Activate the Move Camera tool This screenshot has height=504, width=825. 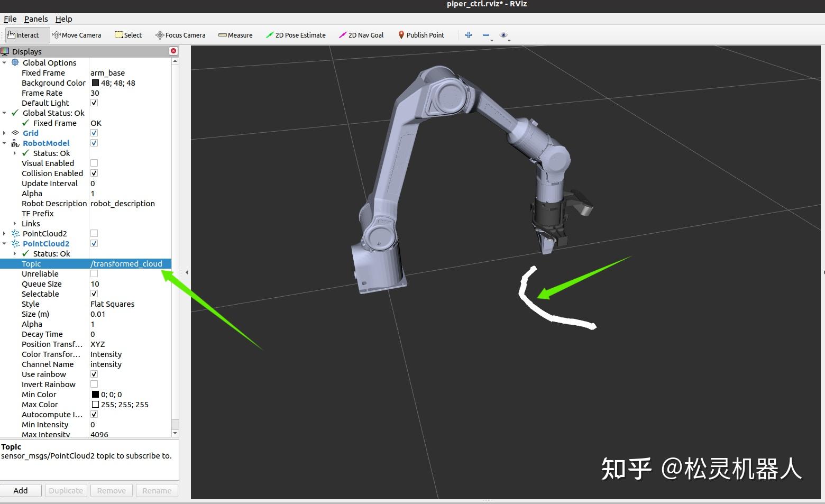click(x=77, y=35)
